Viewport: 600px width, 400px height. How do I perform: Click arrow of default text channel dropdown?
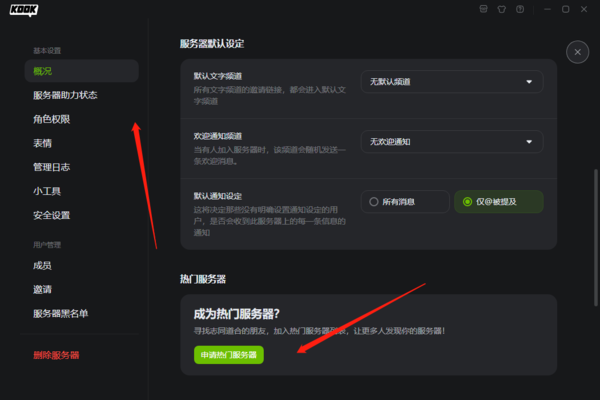pos(529,82)
